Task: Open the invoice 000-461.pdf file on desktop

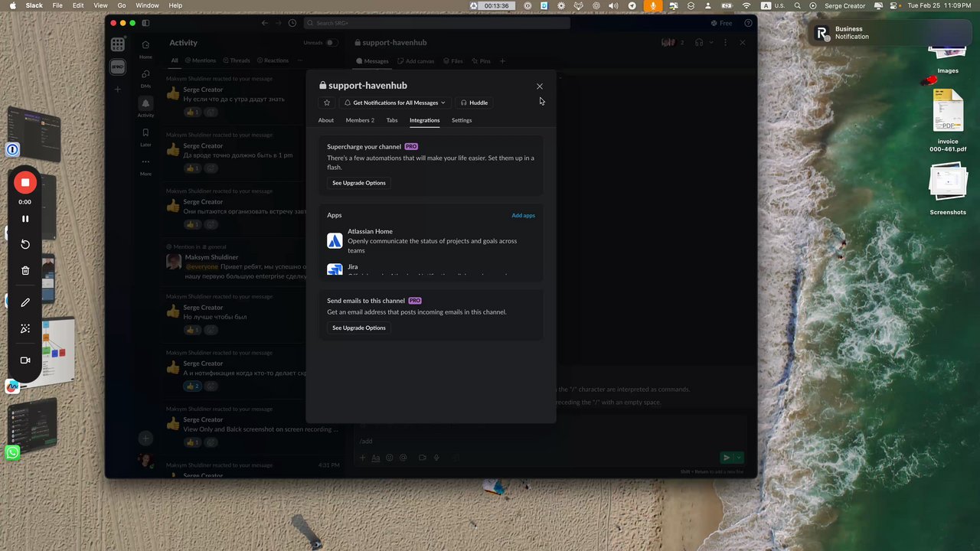Action: pos(948,121)
